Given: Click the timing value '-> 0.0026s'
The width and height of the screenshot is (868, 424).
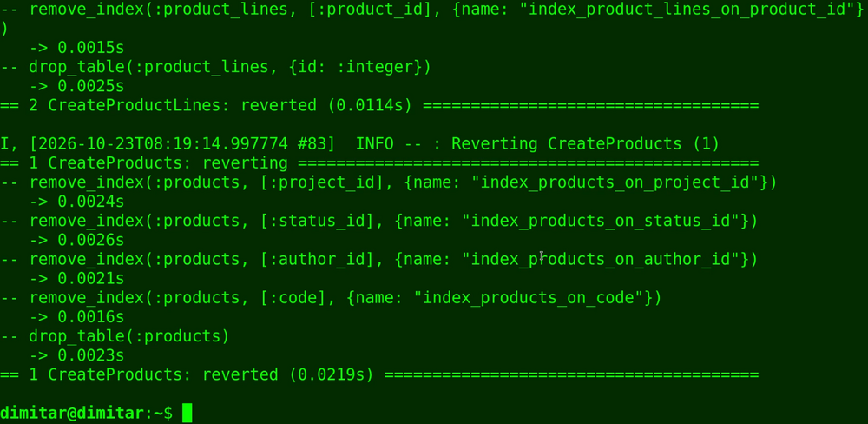Looking at the screenshot, I should point(77,240).
